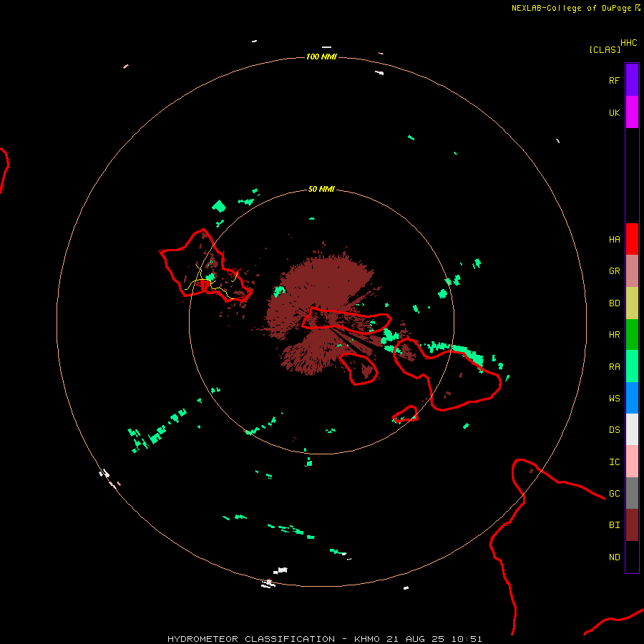This screenshot has width=644, height=644.
Task: Select the GR salmon legend swatch
Action: point(632,271)
